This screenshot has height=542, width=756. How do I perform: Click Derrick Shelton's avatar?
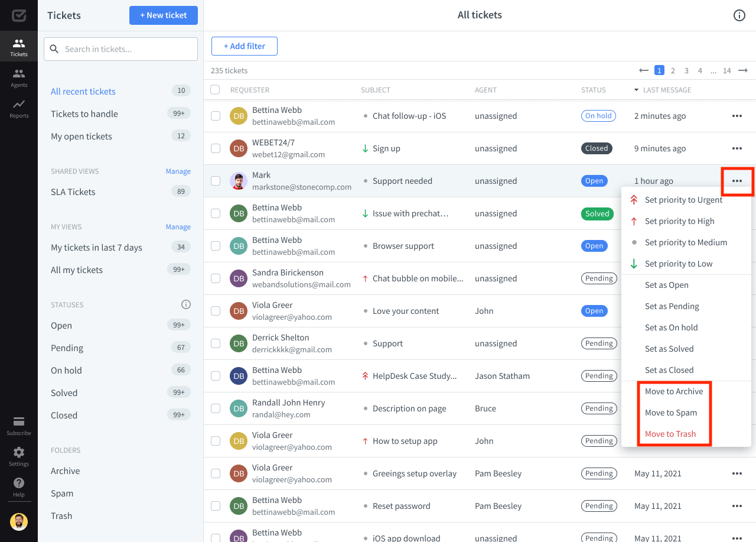[x=239, y=343]
